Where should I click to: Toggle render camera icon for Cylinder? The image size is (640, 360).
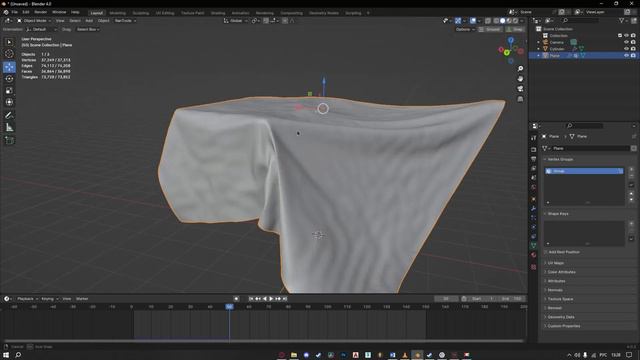[x=633, y=49]
